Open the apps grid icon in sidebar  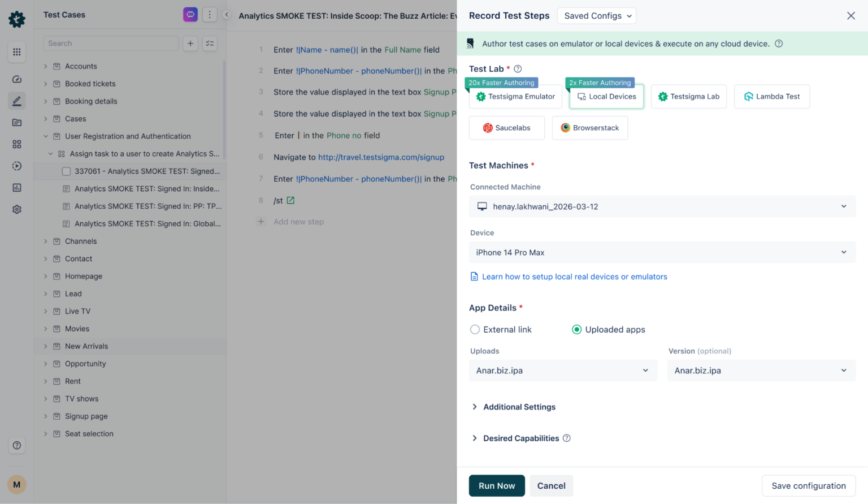pyautogui.click(x=17, y=52)
